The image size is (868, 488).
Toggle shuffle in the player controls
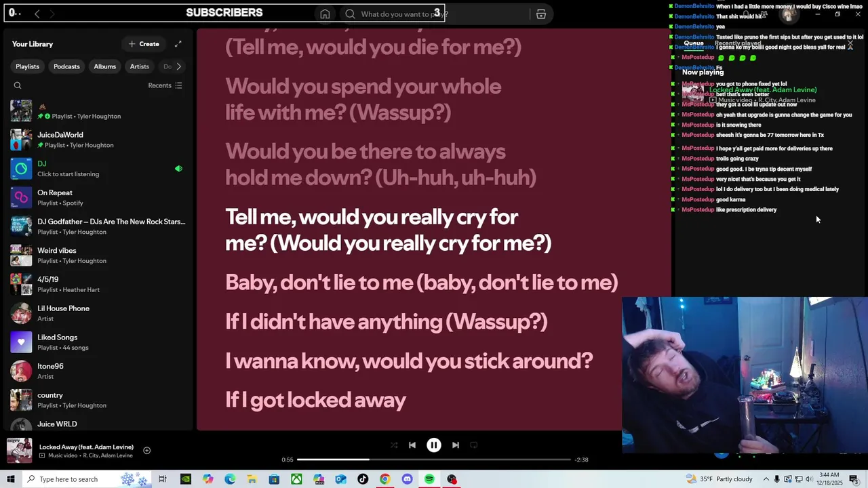point(394,445)
